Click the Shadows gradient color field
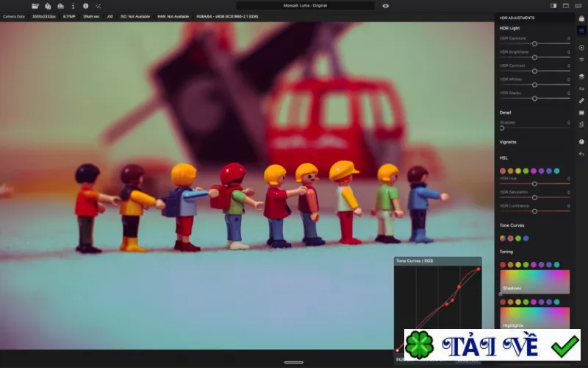The height and width of the screenshot is (368, 588). 535,282
